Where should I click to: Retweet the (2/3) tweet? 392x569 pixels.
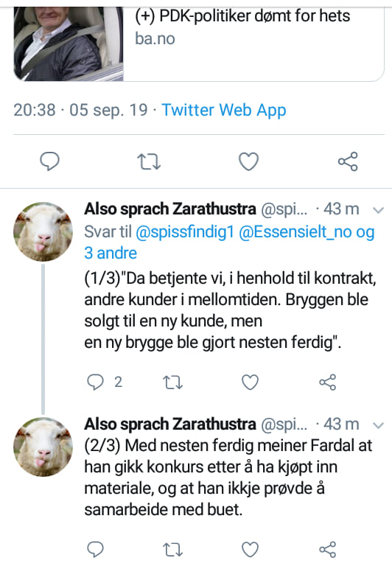(172, 550)
